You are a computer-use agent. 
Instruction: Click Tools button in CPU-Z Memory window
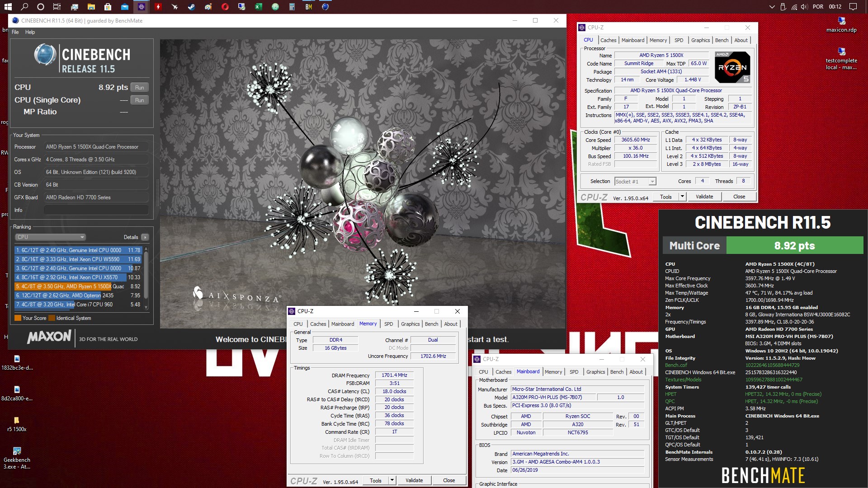click(376, 480)
